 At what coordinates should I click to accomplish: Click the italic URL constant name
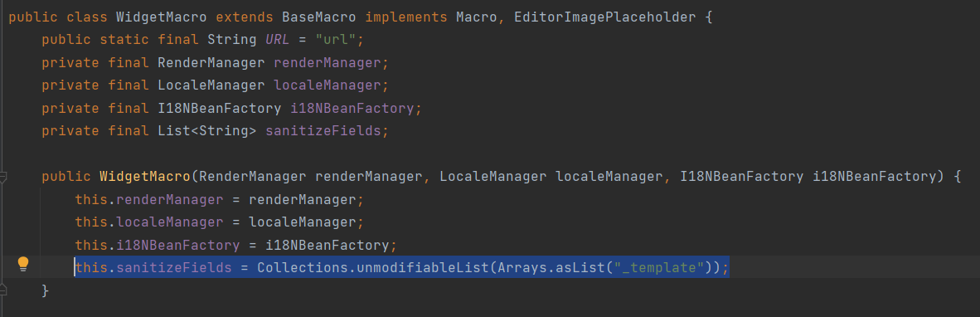[x=278, y=40]
